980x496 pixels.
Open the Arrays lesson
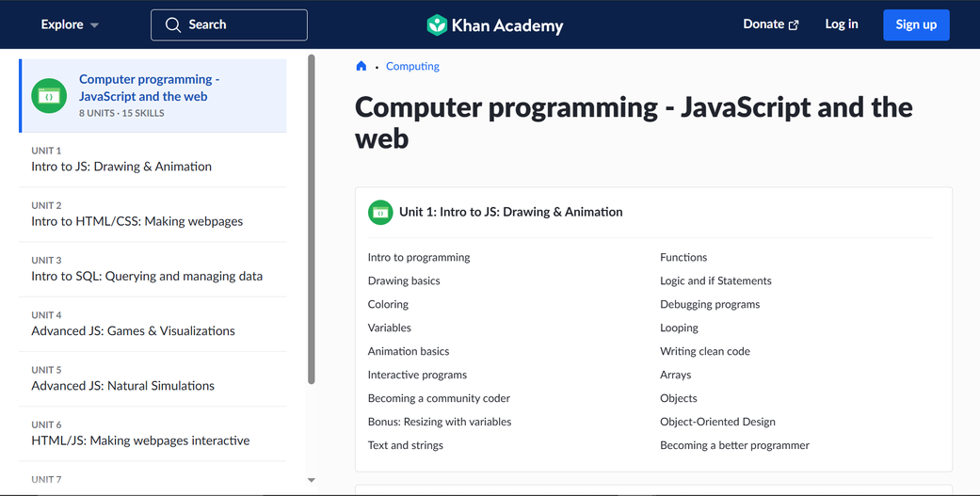click(676, 375)
